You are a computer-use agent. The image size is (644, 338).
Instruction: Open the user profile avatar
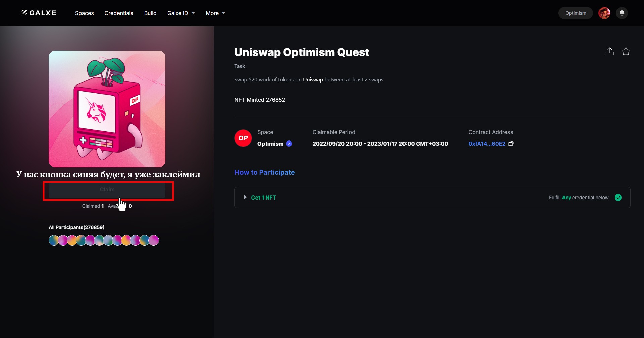(604, 13)
